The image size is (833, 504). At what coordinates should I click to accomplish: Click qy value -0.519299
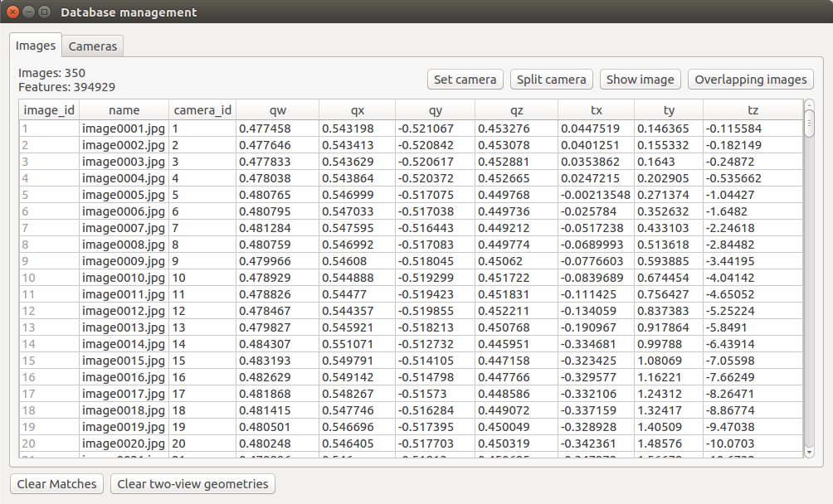[x=435, y=278]
